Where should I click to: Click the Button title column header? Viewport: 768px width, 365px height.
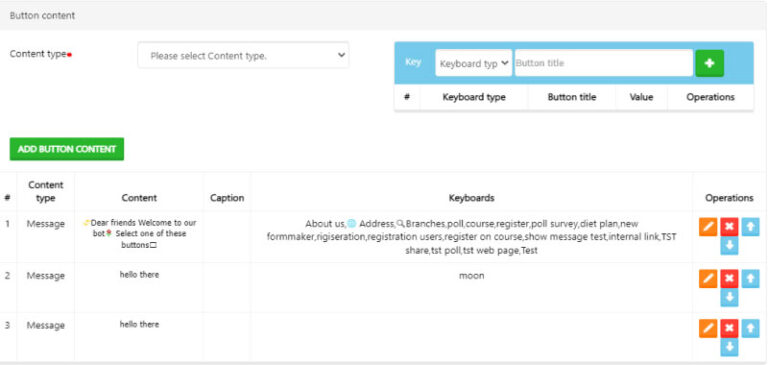572,97
